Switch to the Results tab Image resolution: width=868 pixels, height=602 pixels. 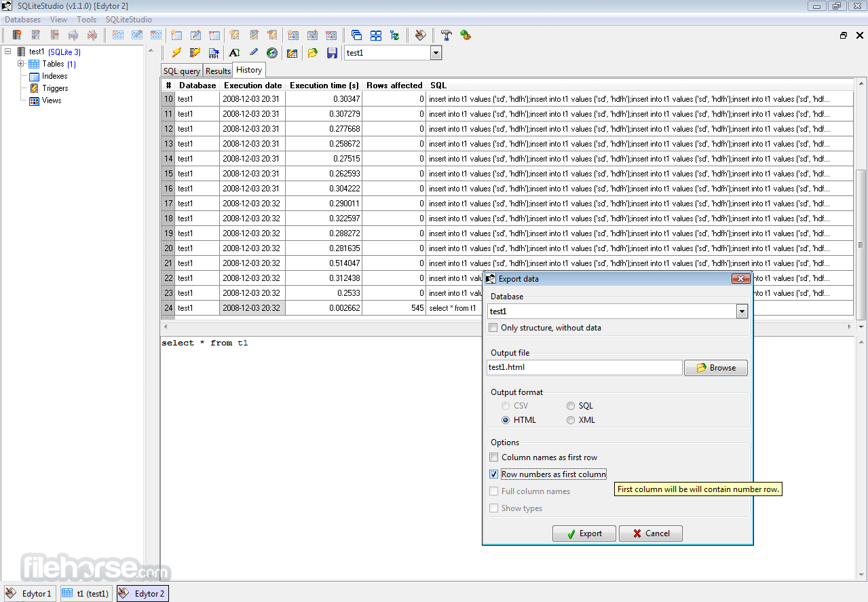pos(218,71)
